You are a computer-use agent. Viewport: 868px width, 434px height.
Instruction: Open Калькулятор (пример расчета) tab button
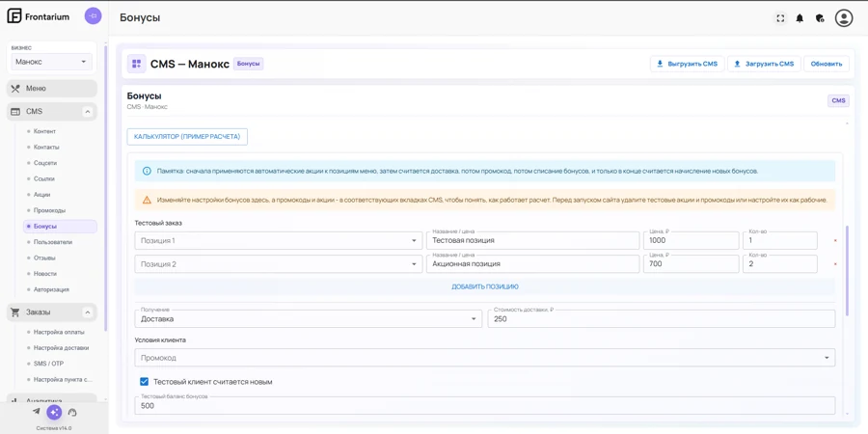tap(187, 137)
